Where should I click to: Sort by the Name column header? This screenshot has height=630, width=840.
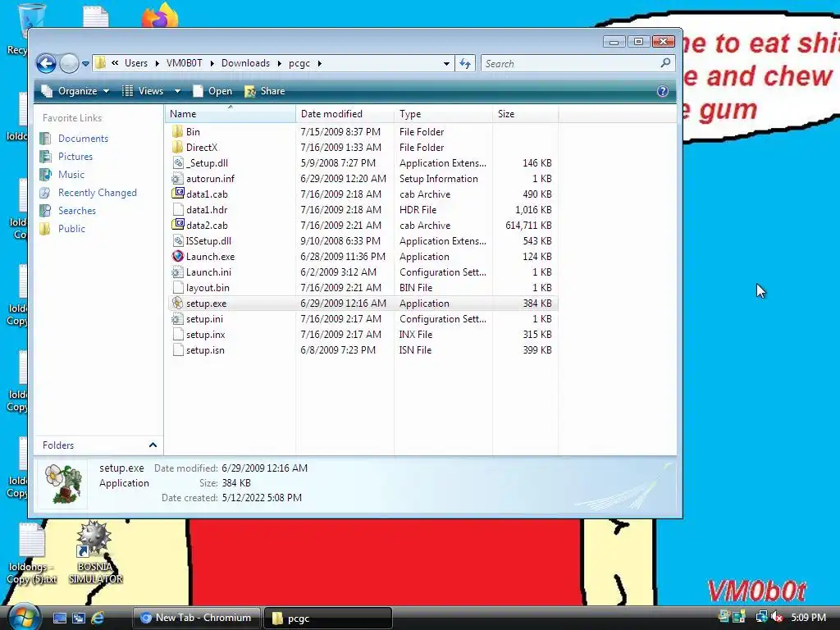coord(231,114)
